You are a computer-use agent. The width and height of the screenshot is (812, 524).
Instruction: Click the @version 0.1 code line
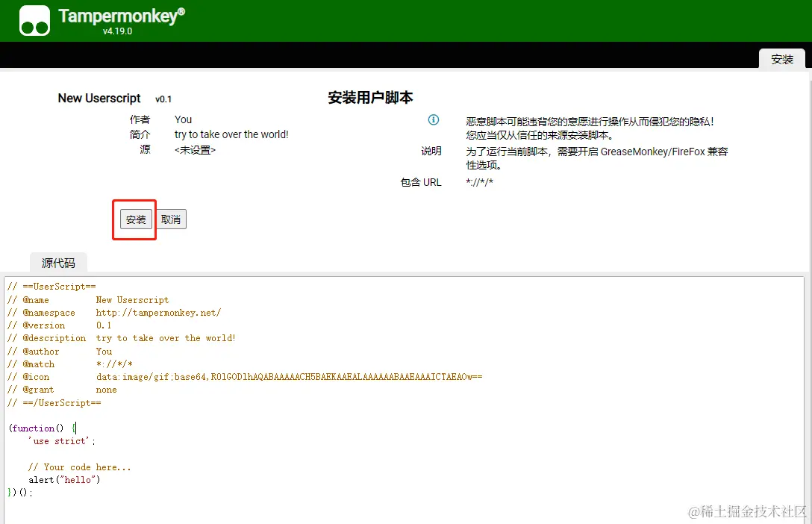[x=60, y=325]
